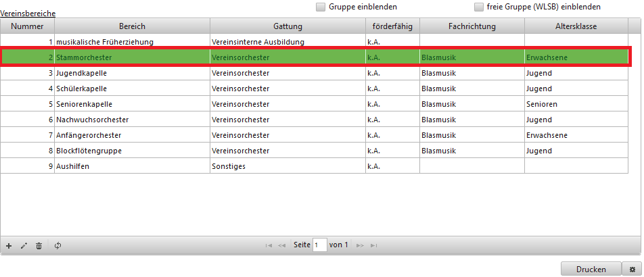The image size is (644, 277).
Task: Select the Aushilfen row
Action: pos(131,166)
